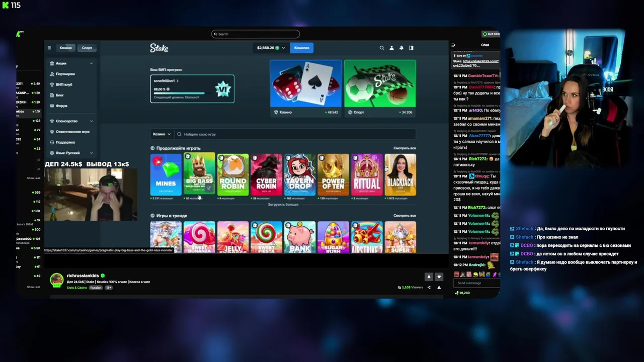Expand the Спонсорство sidebar section
The width and height of the screenshot is (644, 362).
[x=71, y=121]
